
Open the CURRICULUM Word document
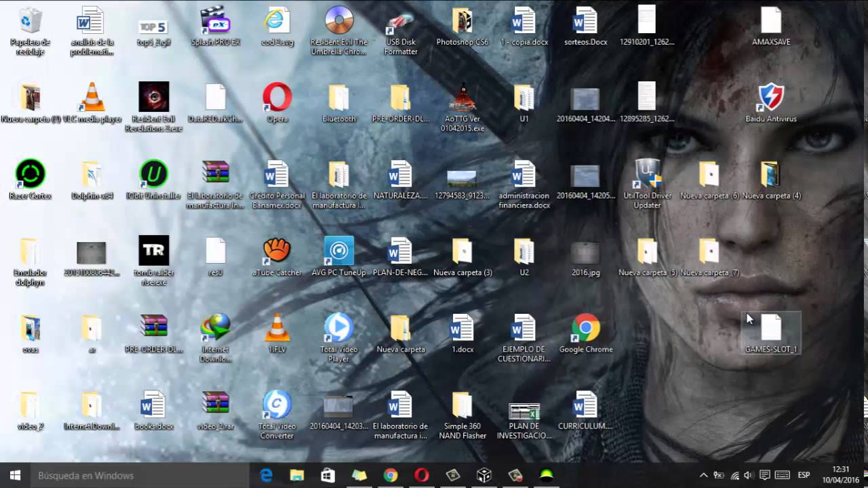click(586, 411)
